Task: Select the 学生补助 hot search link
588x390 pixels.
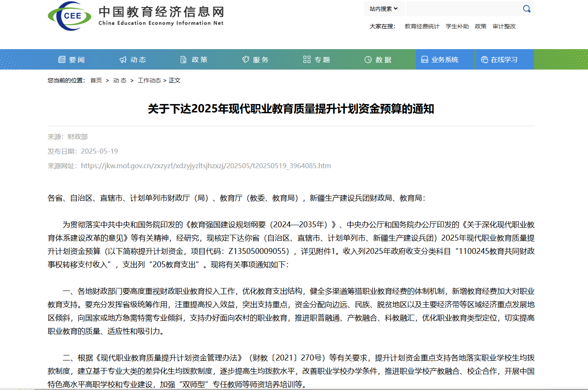Action: click(457, 26)
